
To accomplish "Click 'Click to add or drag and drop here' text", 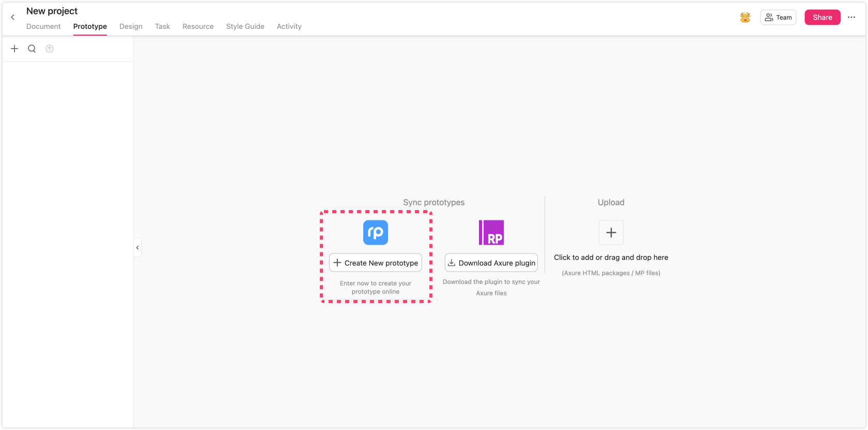I will 611,258.
